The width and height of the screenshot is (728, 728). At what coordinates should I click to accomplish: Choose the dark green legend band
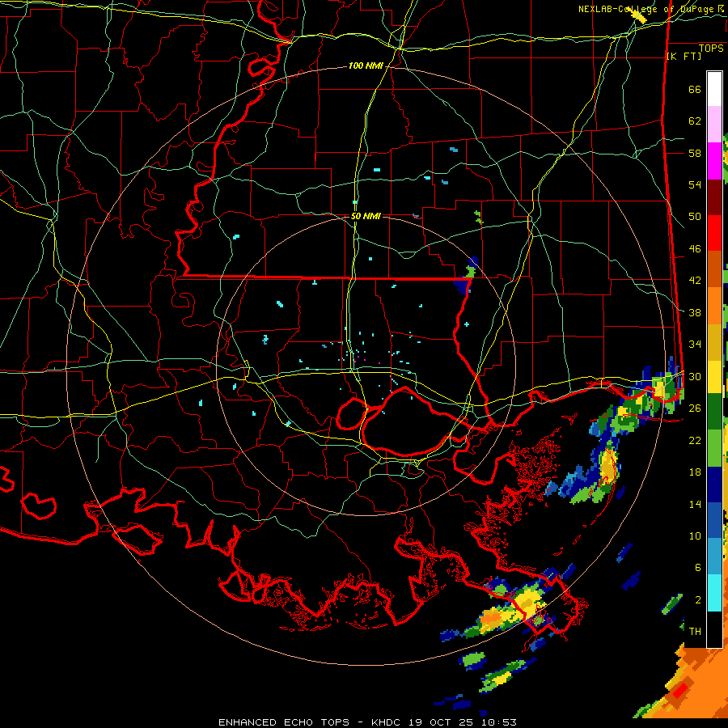[714, 413]
